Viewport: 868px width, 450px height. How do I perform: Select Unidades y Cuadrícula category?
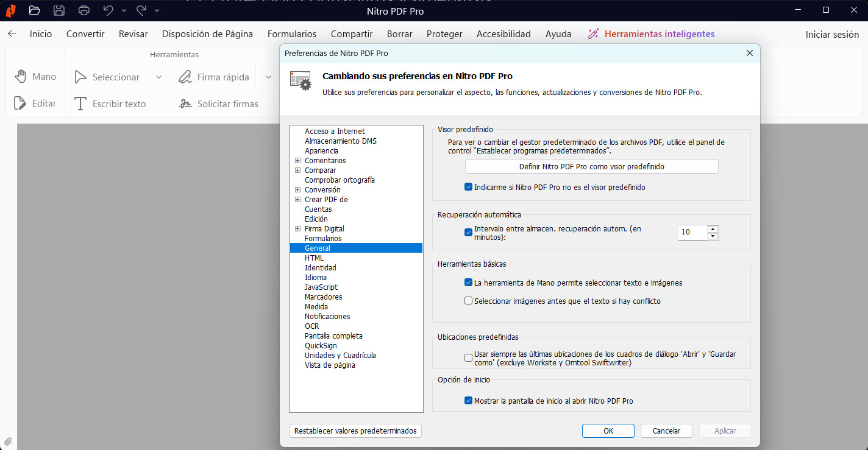[340, 356]
